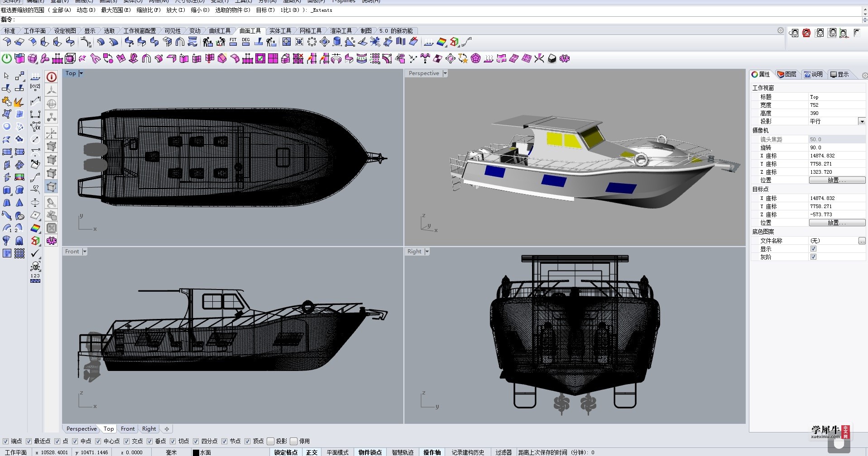Click the properties panel gear icon
The image size is (868, 456).
click(864, 75)
